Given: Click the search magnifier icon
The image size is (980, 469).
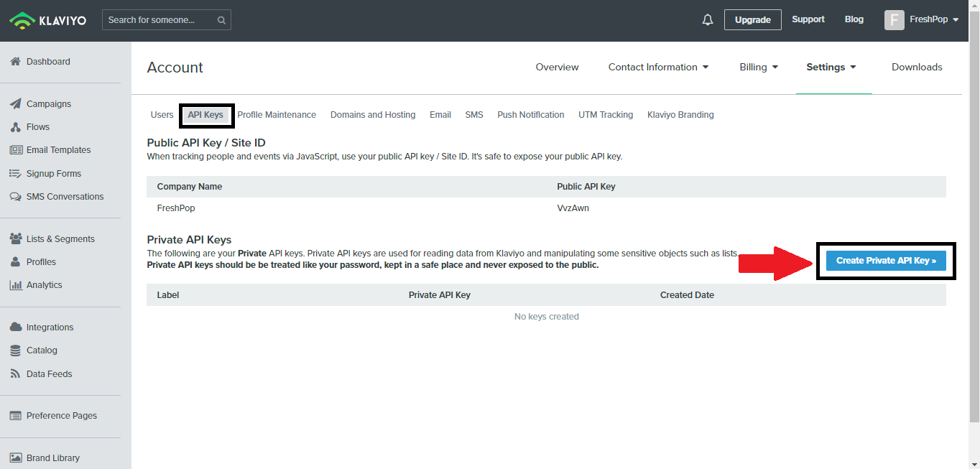Looking at the screenshot, I should 221,20.
